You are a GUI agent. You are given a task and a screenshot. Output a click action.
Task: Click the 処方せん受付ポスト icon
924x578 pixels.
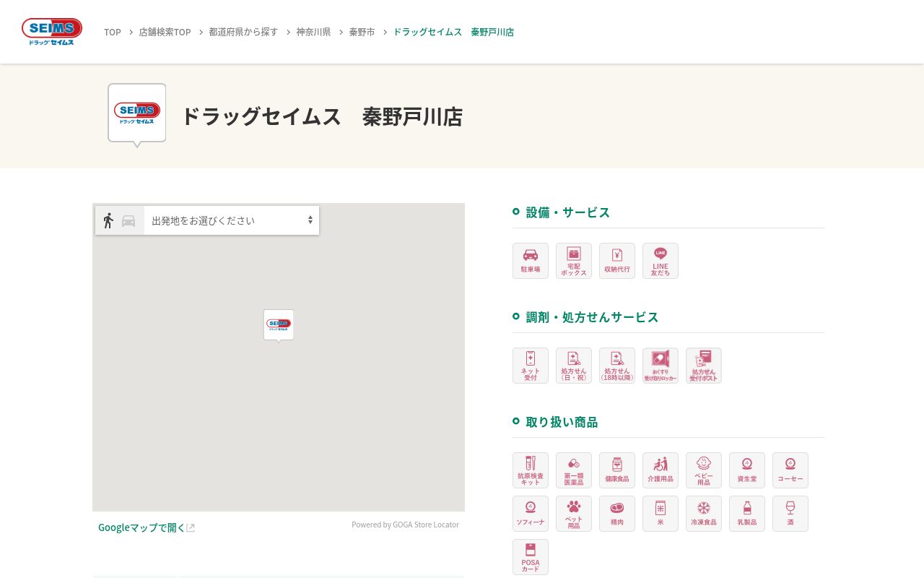[704, 366]
